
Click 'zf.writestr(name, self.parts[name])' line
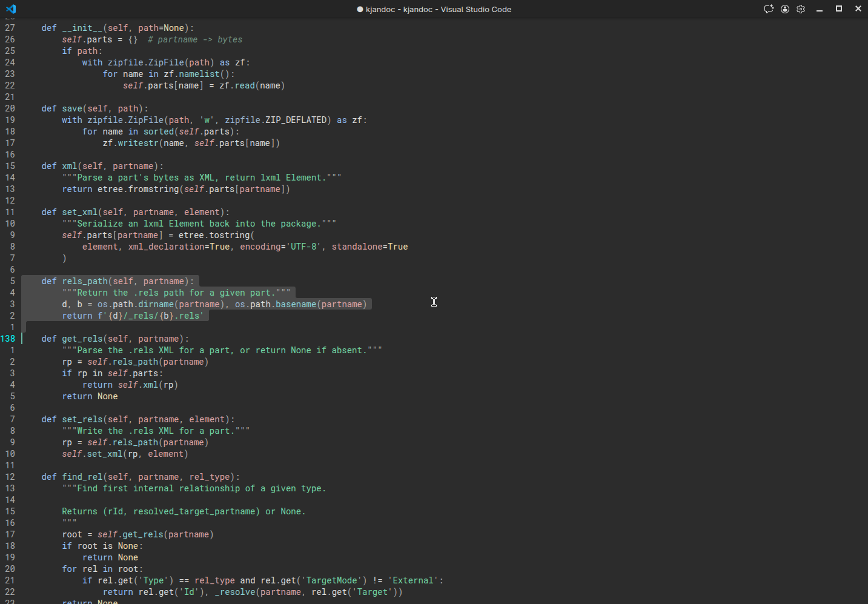(x=191, y=143)
